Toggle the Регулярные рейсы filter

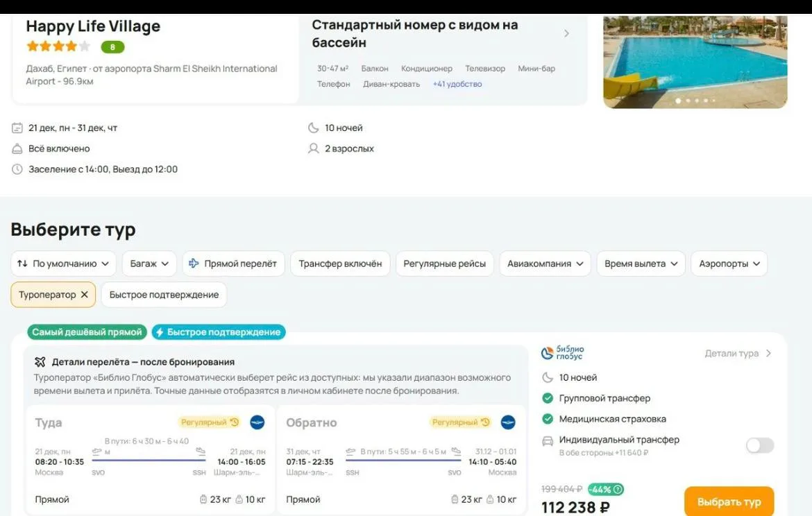pos(444,264)
